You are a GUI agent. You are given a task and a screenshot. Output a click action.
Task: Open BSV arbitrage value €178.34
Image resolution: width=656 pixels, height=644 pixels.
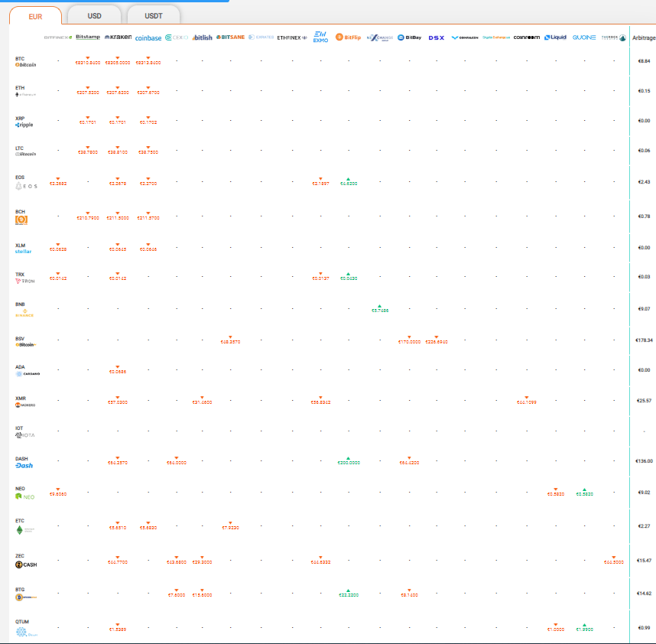click(x=644, y=340)
